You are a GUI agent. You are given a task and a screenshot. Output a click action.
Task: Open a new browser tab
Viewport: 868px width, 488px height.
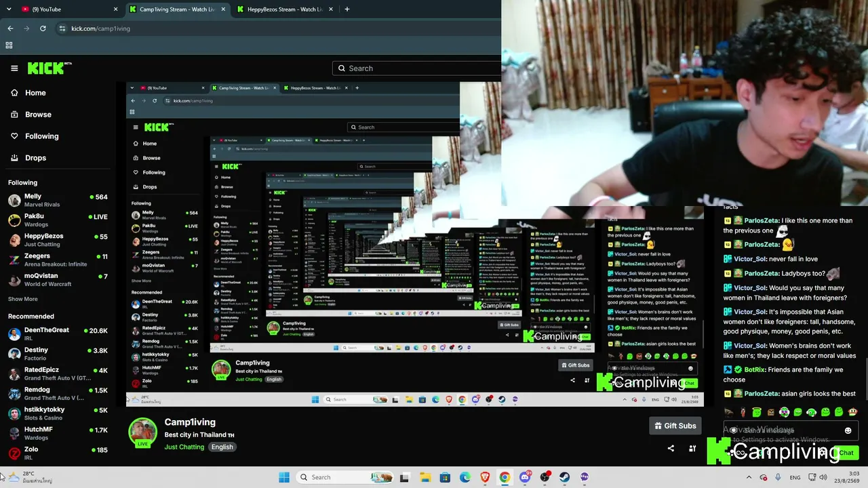pyautogui.click(x=347, y=9)
